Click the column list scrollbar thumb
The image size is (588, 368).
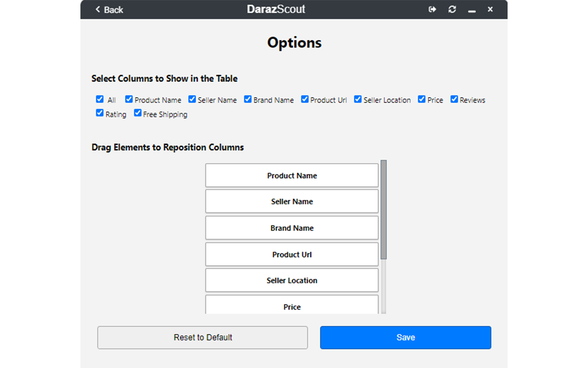pyautogui.click(x=384, y=209)
